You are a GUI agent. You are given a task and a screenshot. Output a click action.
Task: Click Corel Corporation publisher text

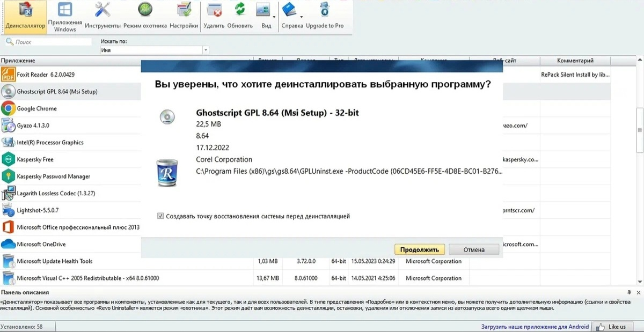[224, 159]
